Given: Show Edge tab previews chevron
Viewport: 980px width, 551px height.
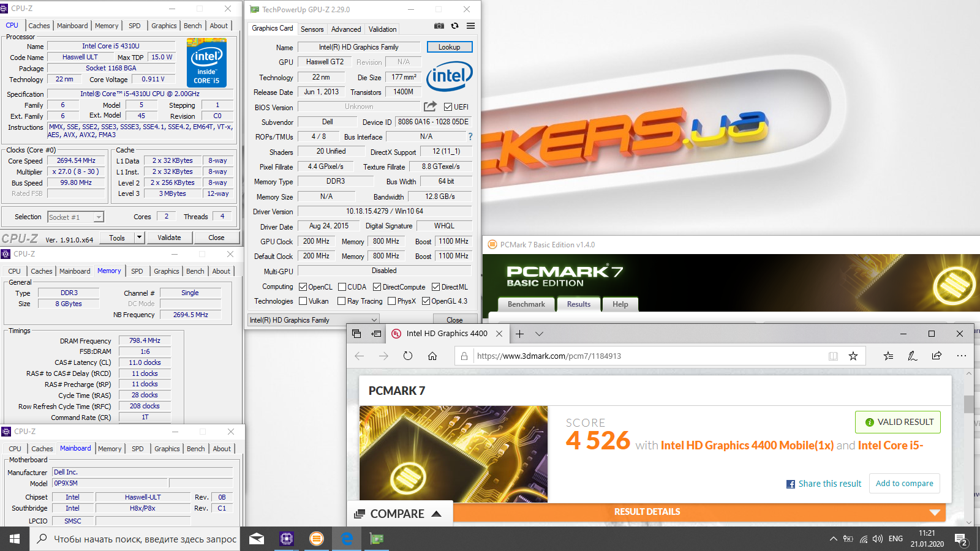Looking at the screenshot, I should coord(539,334).
